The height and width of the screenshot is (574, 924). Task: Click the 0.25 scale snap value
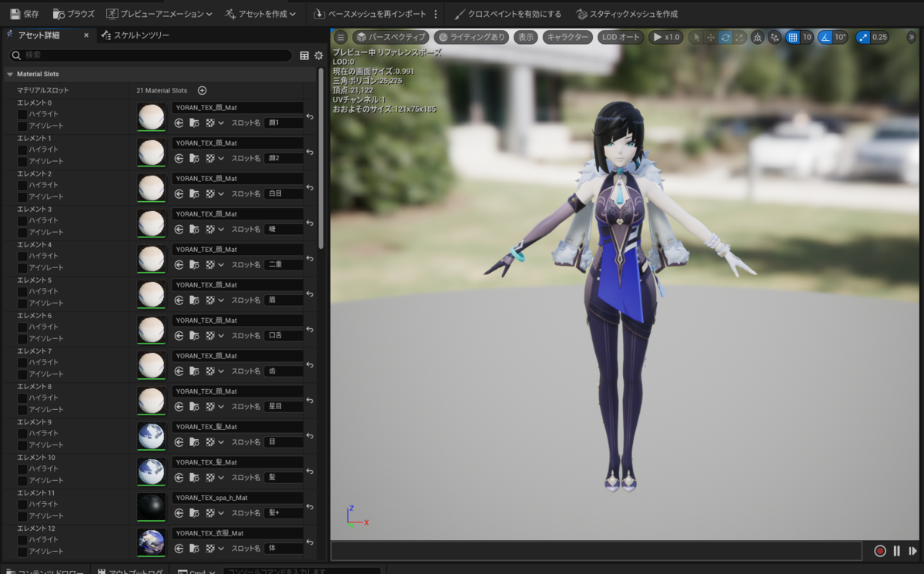pos(879,37)
